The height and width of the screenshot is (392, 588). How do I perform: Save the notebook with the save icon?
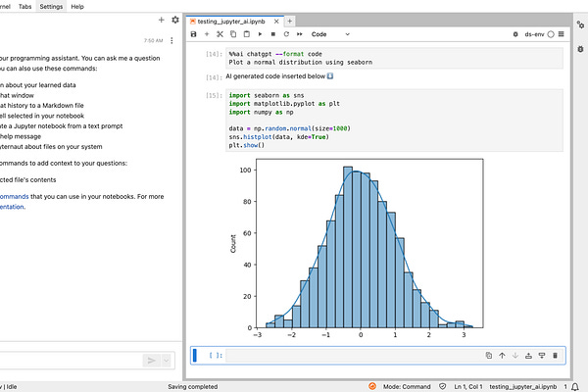coord(195,34)
